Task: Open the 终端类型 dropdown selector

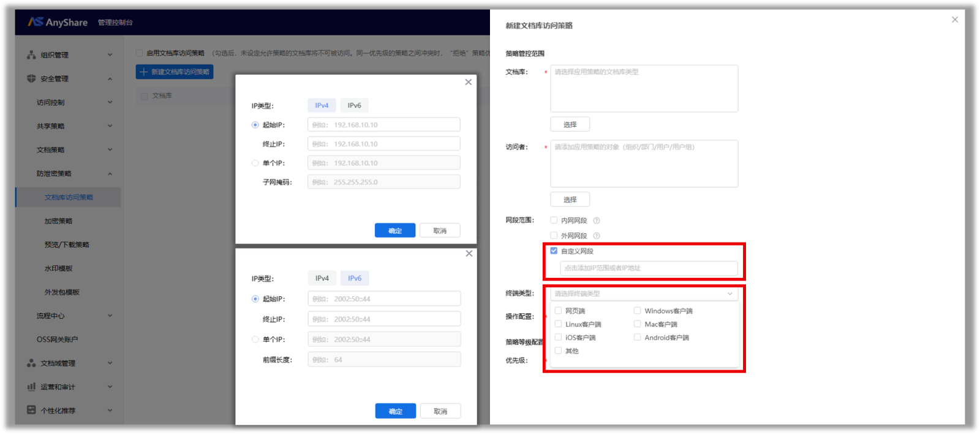Action: click(644, 294)
